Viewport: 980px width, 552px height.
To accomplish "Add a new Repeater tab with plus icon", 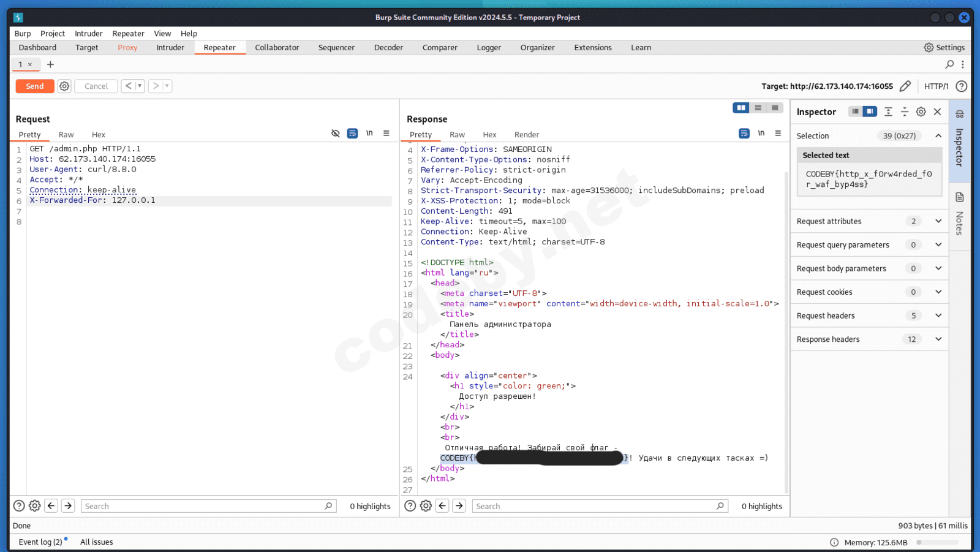I will [x=50, y=64].
